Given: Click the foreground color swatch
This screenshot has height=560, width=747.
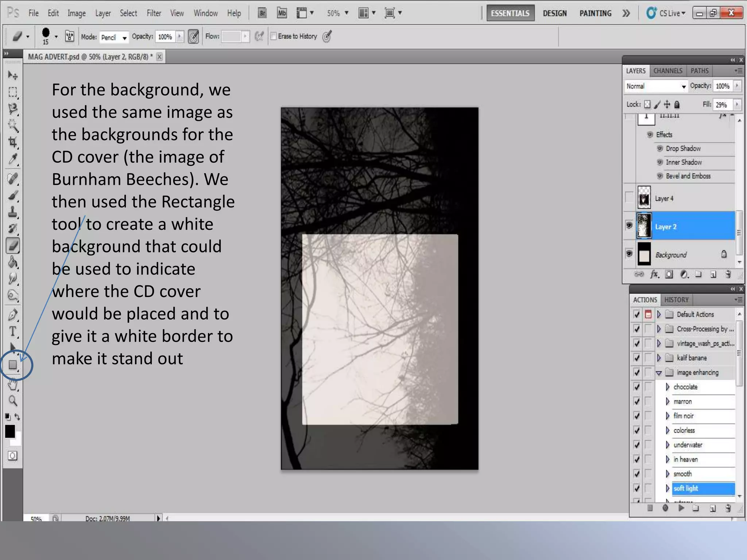Looking at the screenshot, I should coord(10,431).
